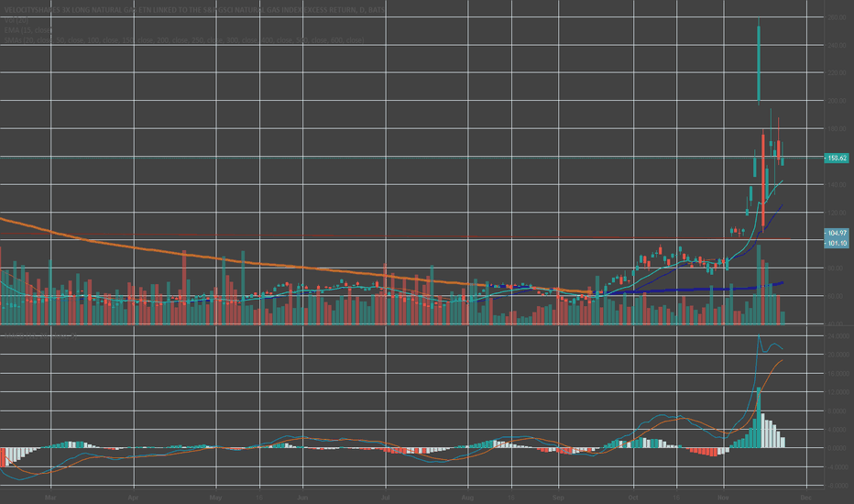Image resolution: width=854 pixels, height=504 pixels.
Task: Click the 0.0000 MACD scale label
Action: pyautogui.click(x=838, y=448)
